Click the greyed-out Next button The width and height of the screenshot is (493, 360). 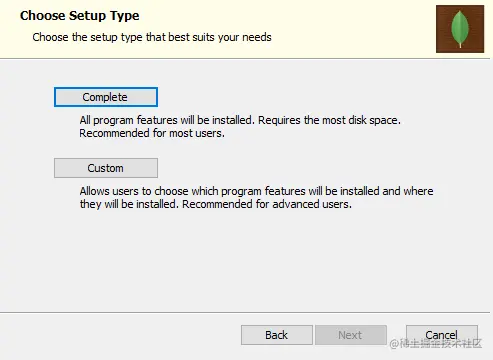(351, 335)
